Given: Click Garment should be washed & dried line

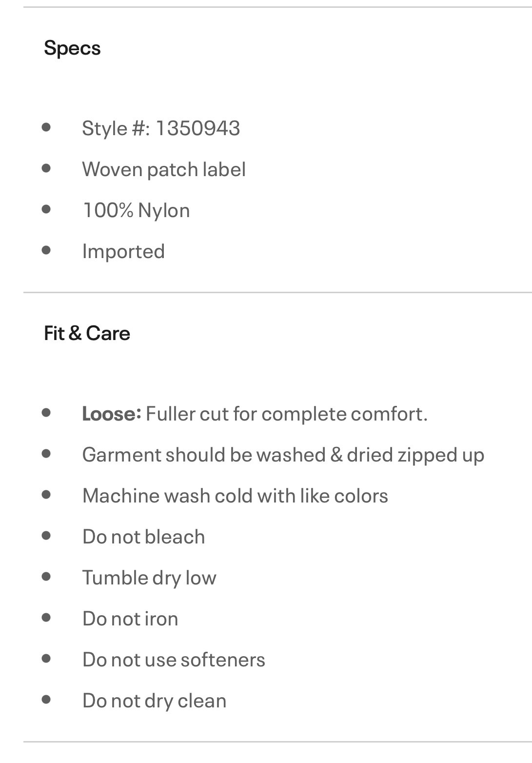Looking at the screenshot, I should tap(283, 455).
